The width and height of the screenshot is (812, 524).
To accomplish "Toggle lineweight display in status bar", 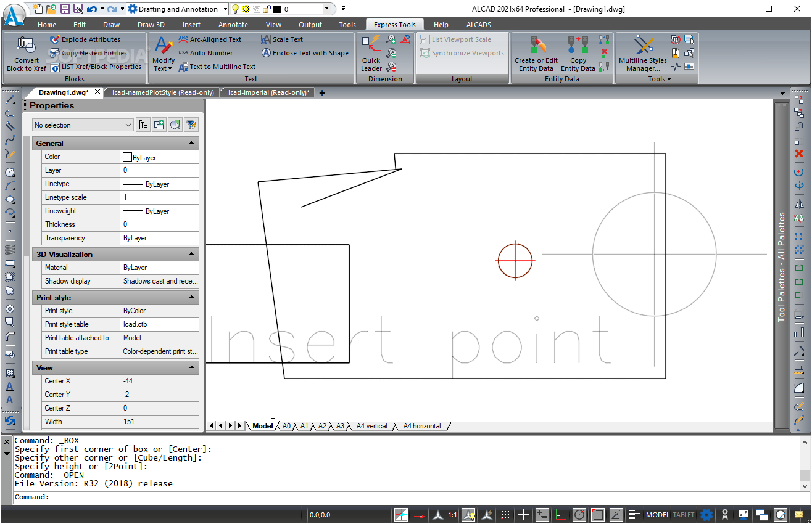I will [x=635, y=515].
